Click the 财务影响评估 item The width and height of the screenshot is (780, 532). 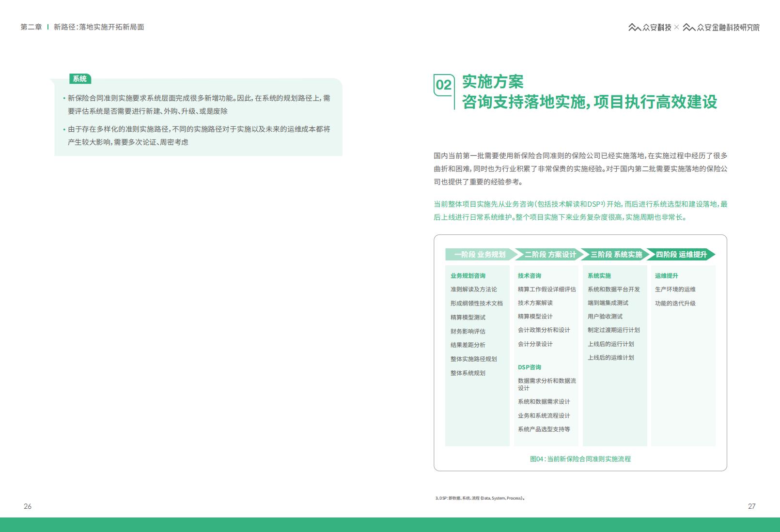[x=468, y=332]
